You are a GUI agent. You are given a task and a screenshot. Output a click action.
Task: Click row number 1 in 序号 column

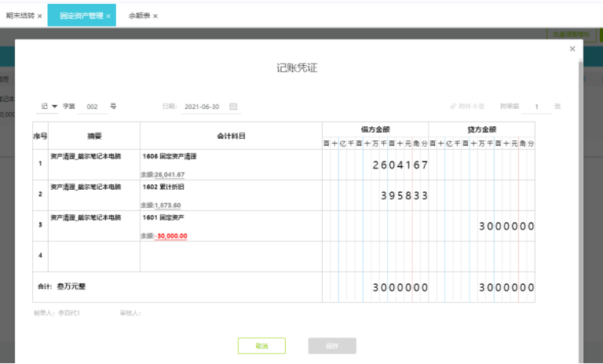pos(40,164)
